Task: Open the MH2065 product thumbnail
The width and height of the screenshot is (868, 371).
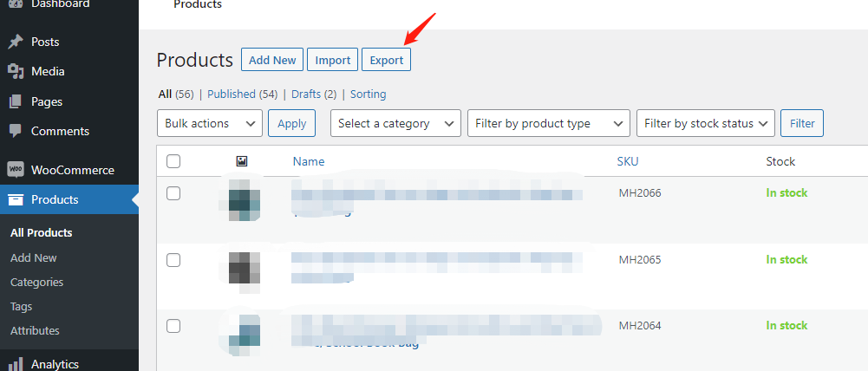Action: pyautogui.click(x=245, y=272)
